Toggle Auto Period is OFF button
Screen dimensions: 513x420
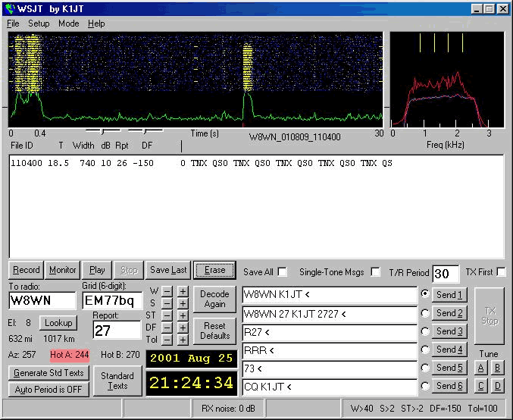pos(48,390)
